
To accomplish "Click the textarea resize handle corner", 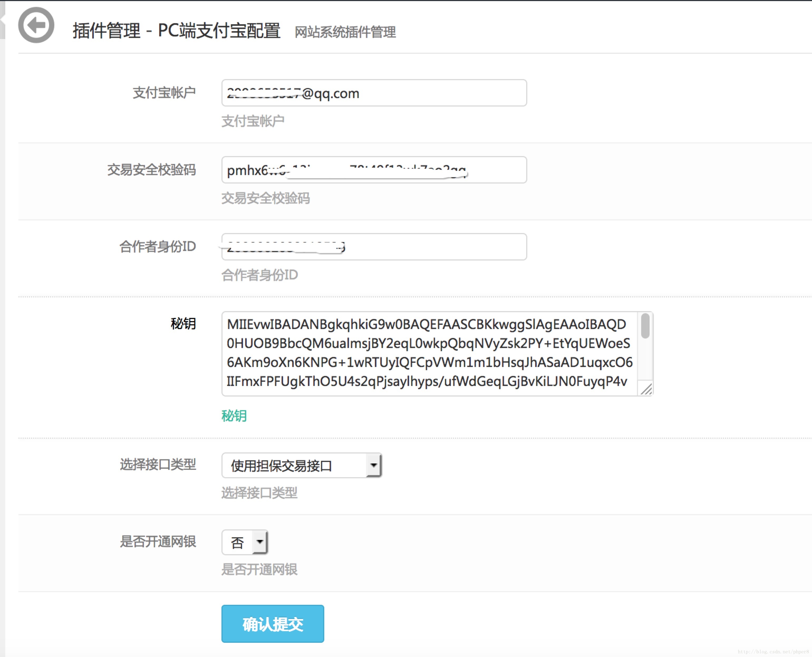I will click(x=646, y=389).
